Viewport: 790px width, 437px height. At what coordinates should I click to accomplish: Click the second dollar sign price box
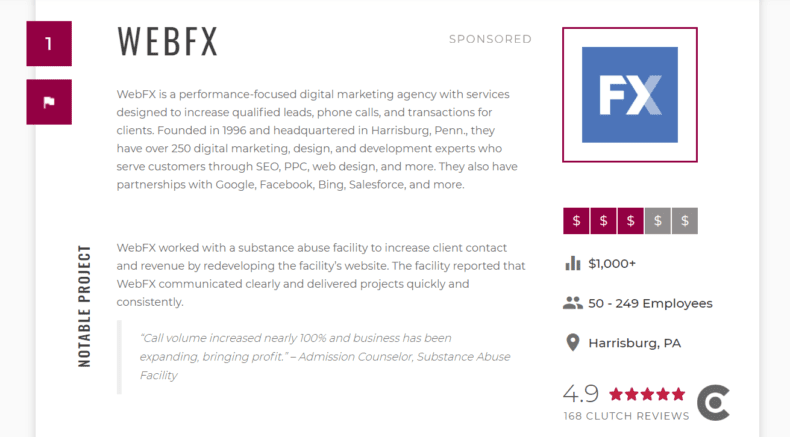[604, 221]
